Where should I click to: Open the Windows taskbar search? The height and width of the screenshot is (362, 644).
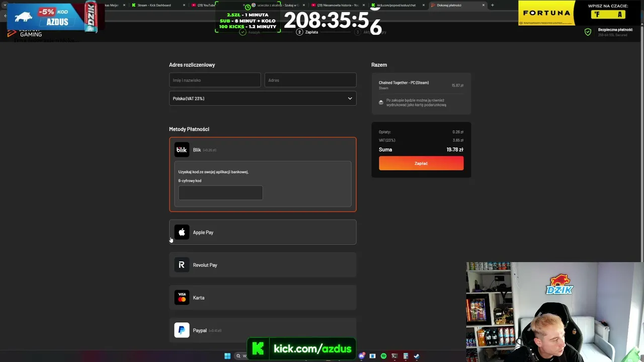240,356
